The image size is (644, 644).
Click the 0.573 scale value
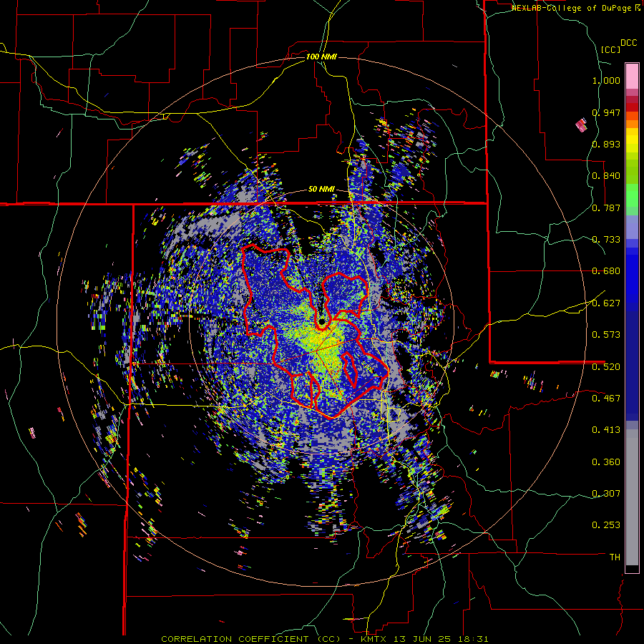point(606,335)
